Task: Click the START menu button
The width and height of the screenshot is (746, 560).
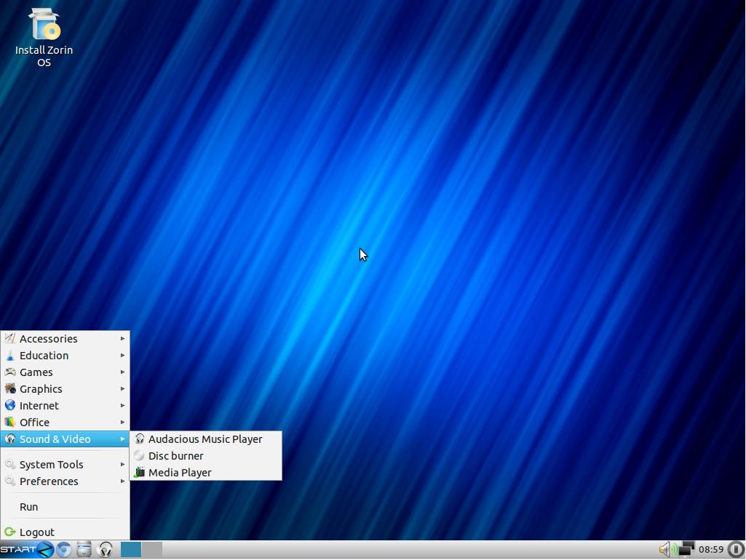Action: (18, 550)
